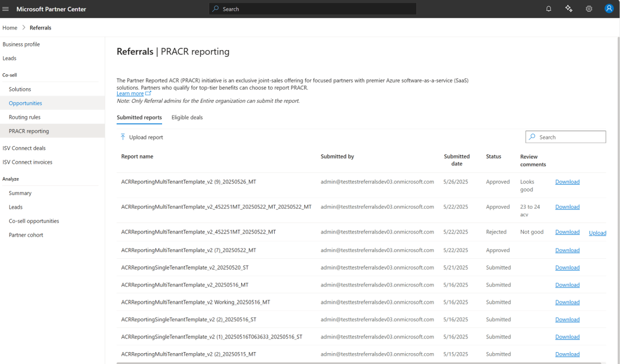The width and height of the screenshot is (620, 364).
Task: Select PRACR reporting in the sidebar
Action: (29, 131)
